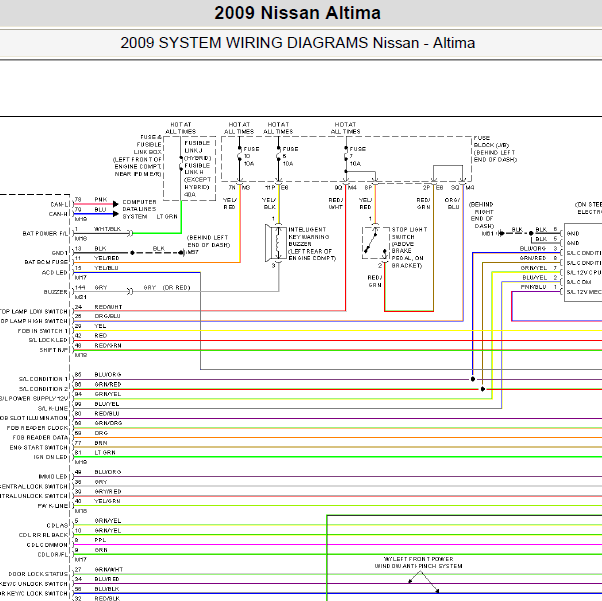602x601 pixels.
Task: Click the "CAN-H" pin label
Action: (58, 214)
